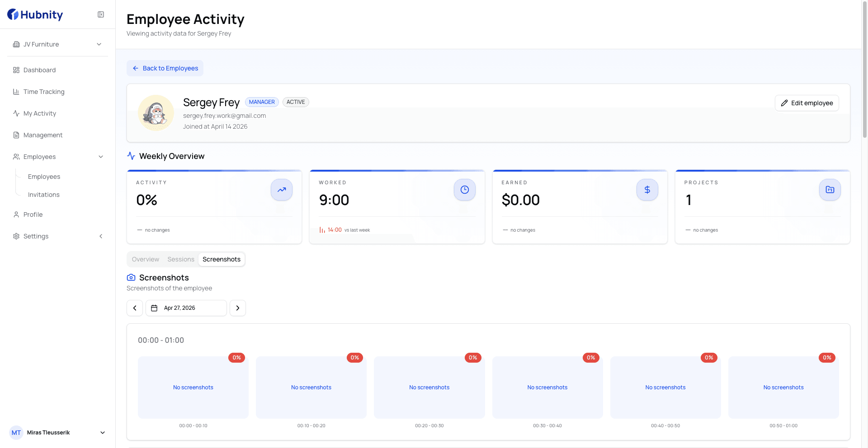Expand the Settings group chevron
The width and height of the screenshot is (868, 448).
click(101, 236)
